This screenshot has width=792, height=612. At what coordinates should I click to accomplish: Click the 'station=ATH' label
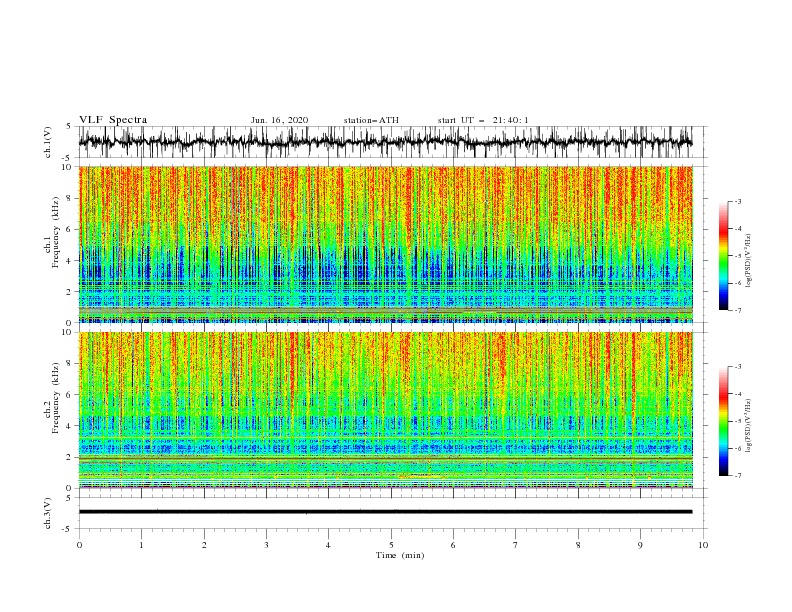click(x=371, y=120)
